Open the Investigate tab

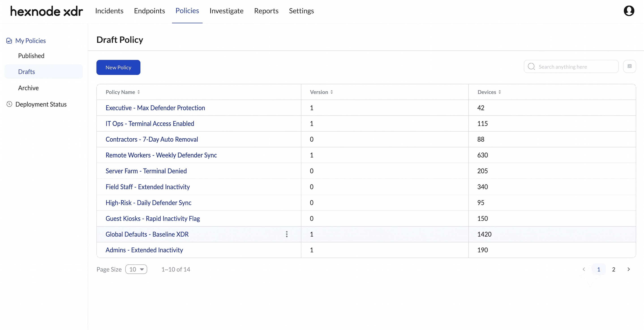227,11
